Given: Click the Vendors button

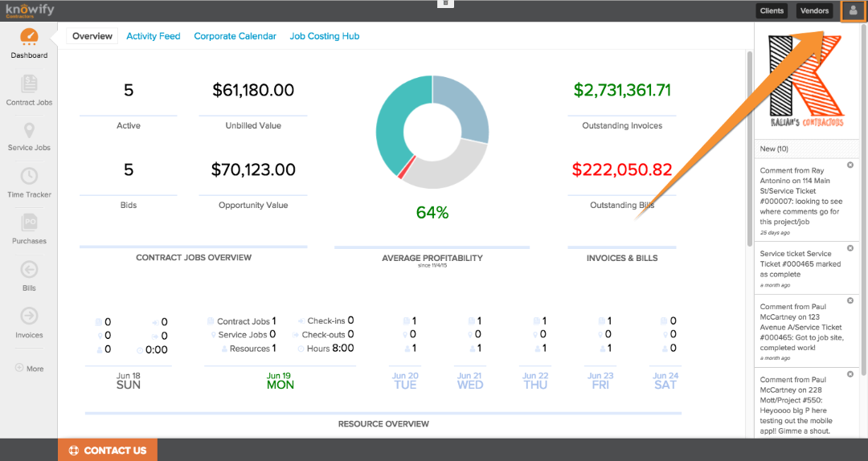Looking at the screenshot, I should coord(814,10).
